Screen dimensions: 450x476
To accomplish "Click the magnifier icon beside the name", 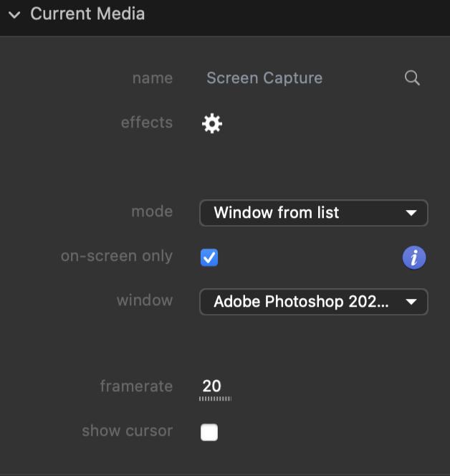I will click(x=412, y=78).
